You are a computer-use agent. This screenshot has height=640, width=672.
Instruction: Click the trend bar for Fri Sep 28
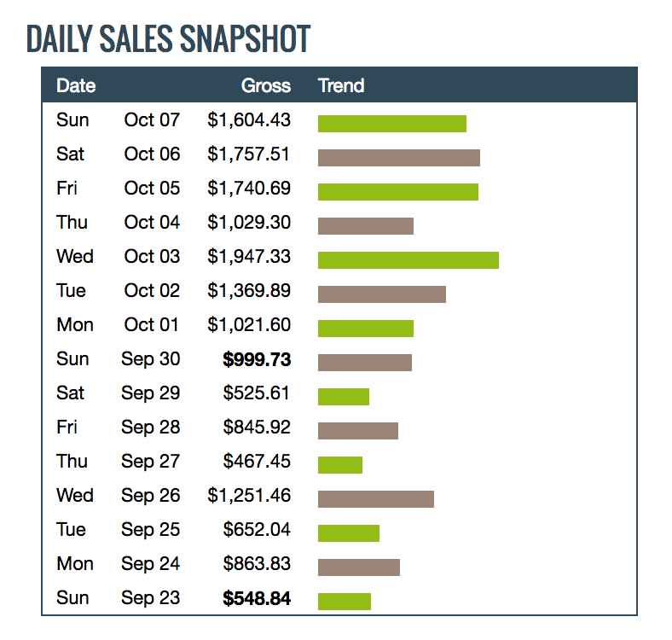click(x=357, y=430)
